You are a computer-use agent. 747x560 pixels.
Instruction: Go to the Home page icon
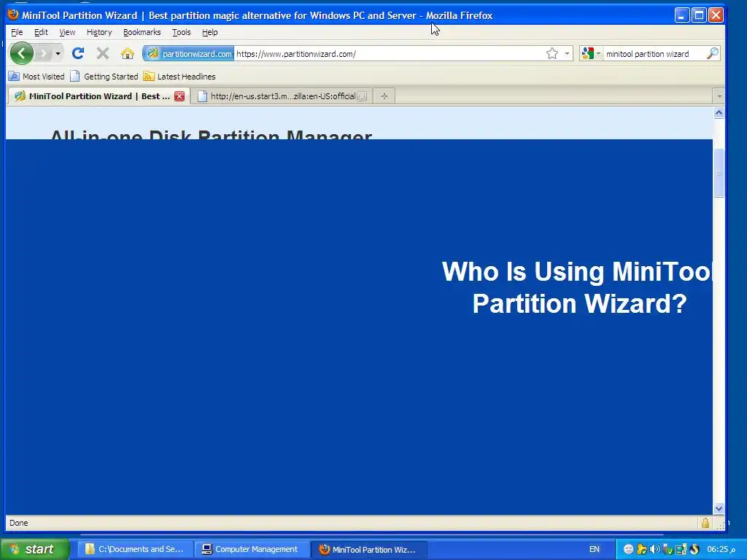pyautogui.click(x=127, y=53)
